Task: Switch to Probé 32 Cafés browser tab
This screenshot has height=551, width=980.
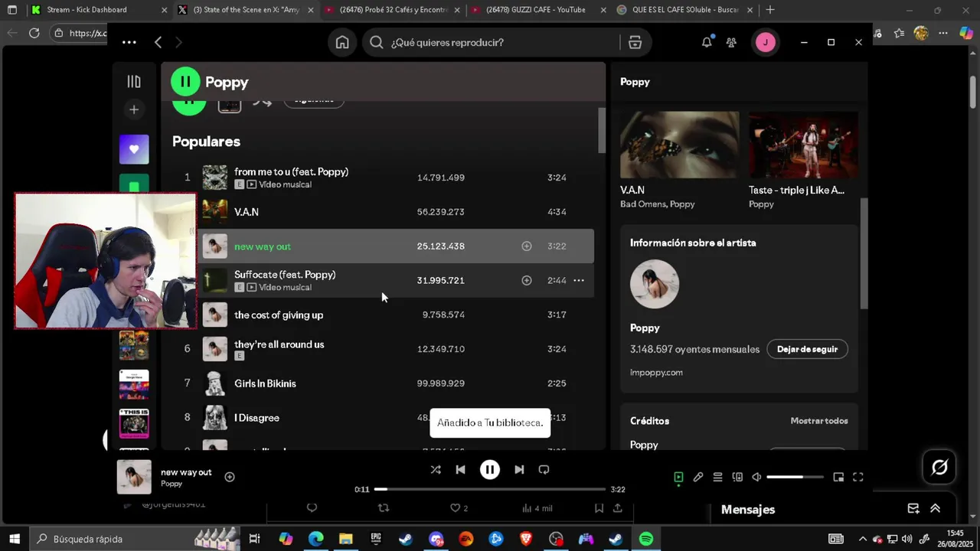Action: [x=390, y=10]
